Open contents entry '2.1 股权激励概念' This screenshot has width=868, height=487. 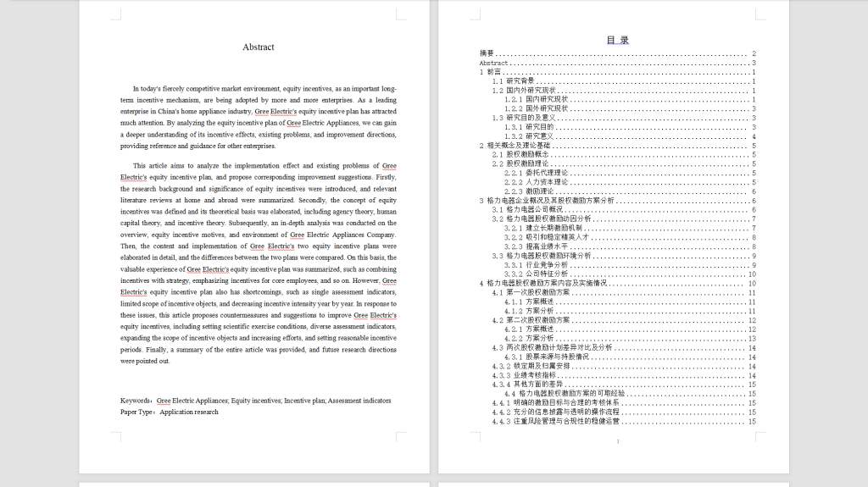pyautogui.click(x=624, y=154)
